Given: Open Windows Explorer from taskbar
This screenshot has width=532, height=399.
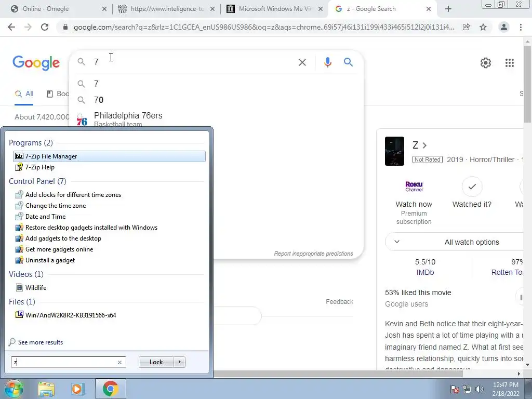Looking at the screenshot, I should tap(46, 389).
